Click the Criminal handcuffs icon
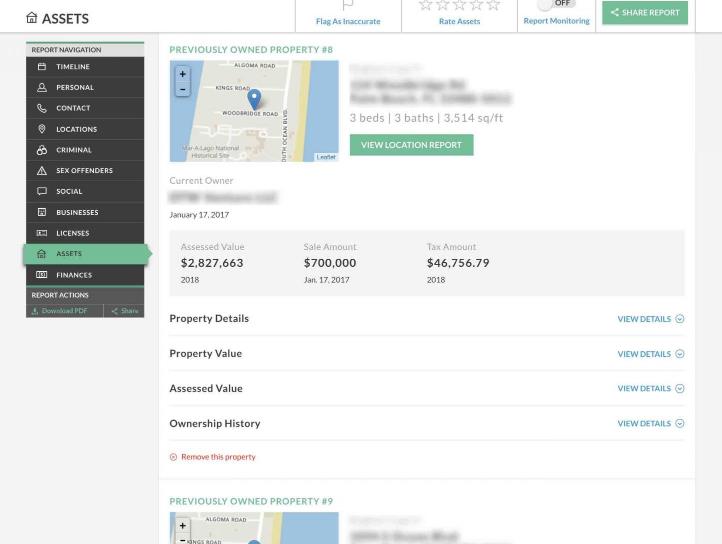722x544 pixels. coord(42,150)
